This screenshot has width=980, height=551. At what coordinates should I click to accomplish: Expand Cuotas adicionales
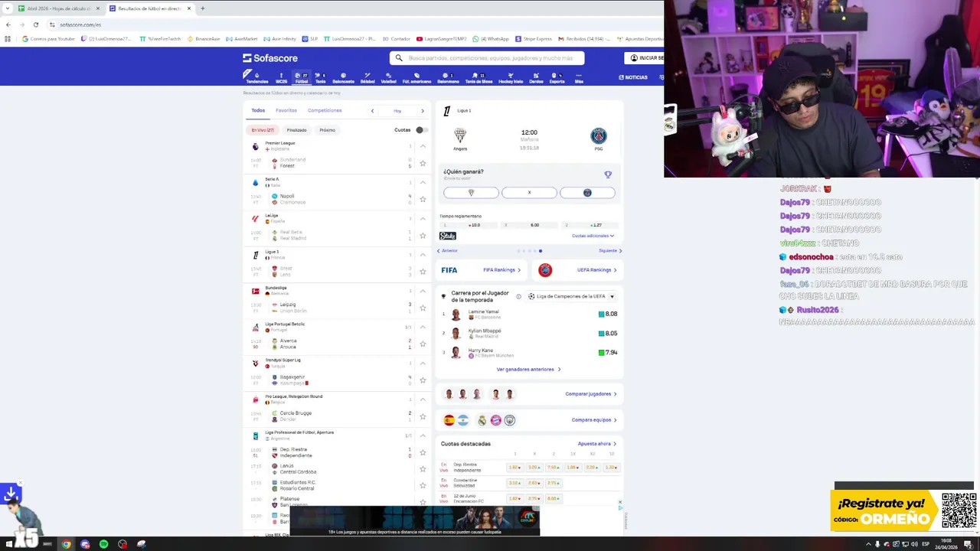pos(593,236)
